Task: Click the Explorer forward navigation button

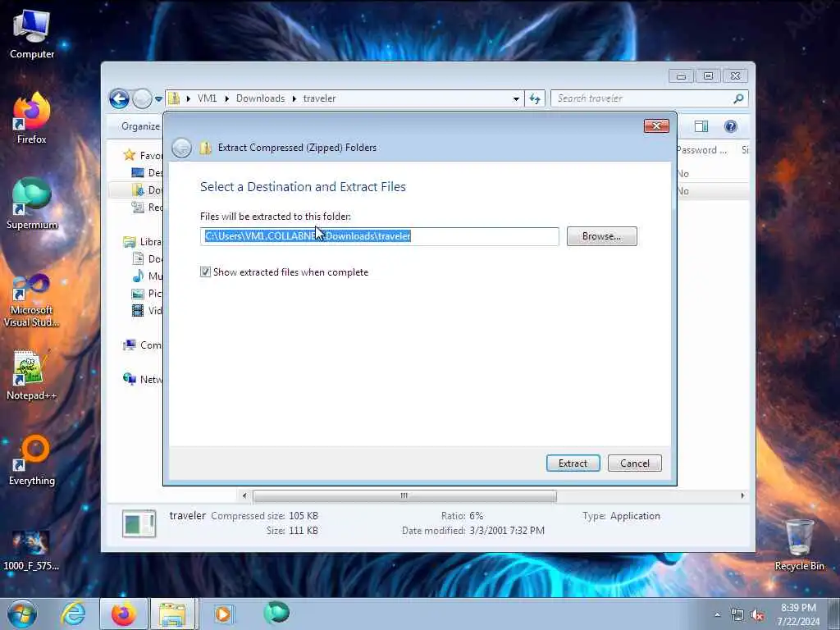Action: tap(141, 98)
